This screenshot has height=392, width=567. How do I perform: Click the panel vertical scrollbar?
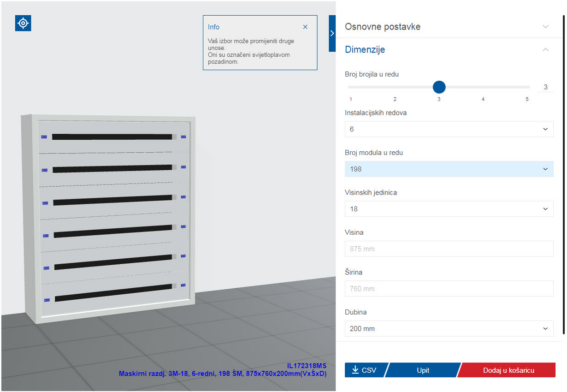tap(563, 175)
